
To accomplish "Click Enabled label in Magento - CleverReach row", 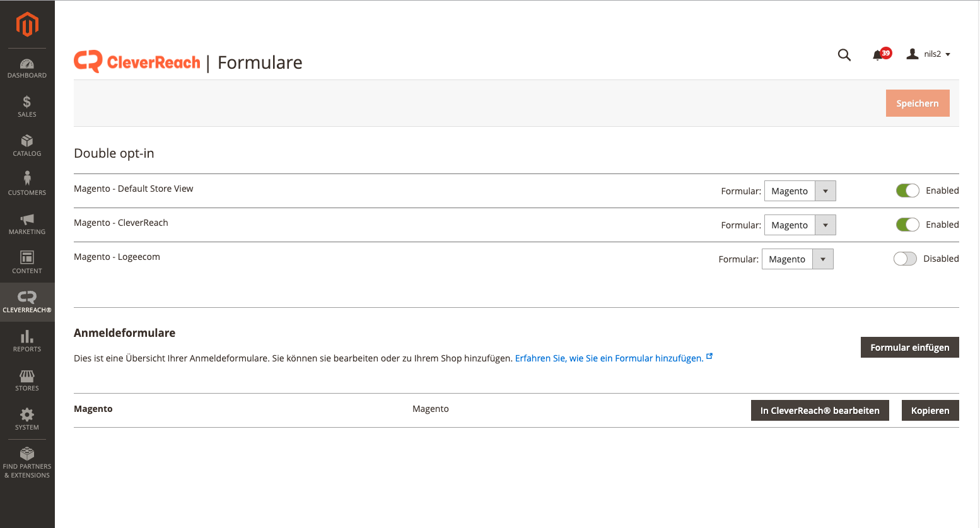I will [x=942, y=225].
